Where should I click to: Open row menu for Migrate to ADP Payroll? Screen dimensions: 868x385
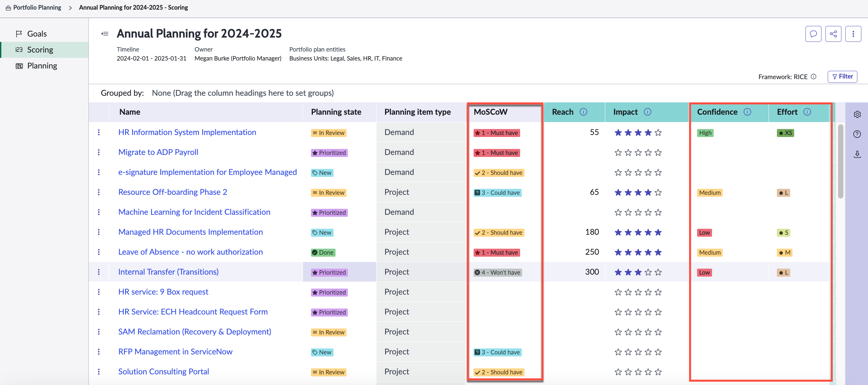pyautogui.click(x=99, y=152)
